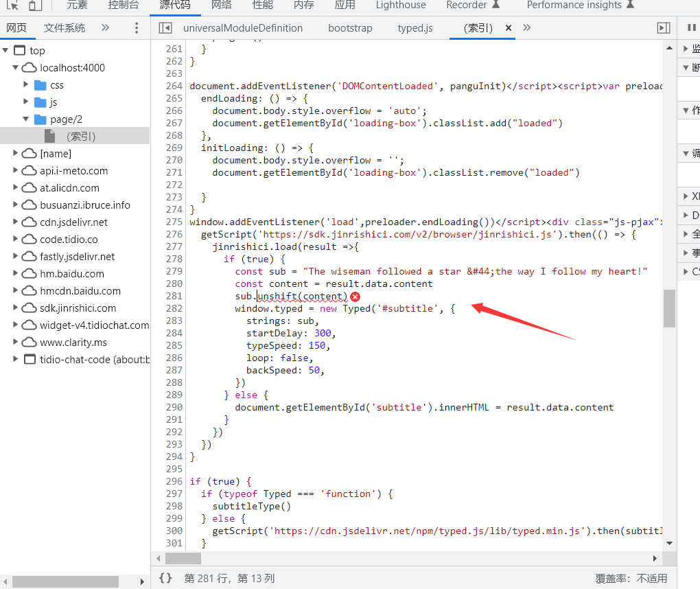Select the inspect element cursor icon
The image size is (700, 589).
[12, 5]
